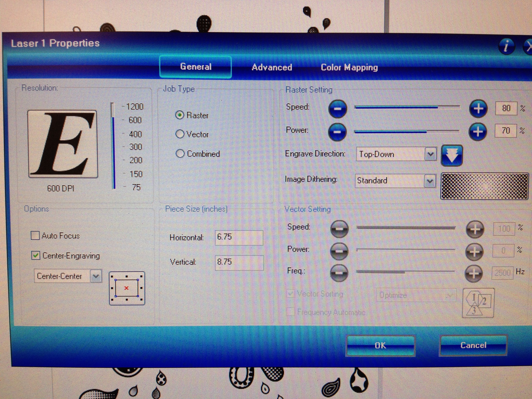Click the vector Speed slider track
The image size is (532, 399).
point(406,228)
